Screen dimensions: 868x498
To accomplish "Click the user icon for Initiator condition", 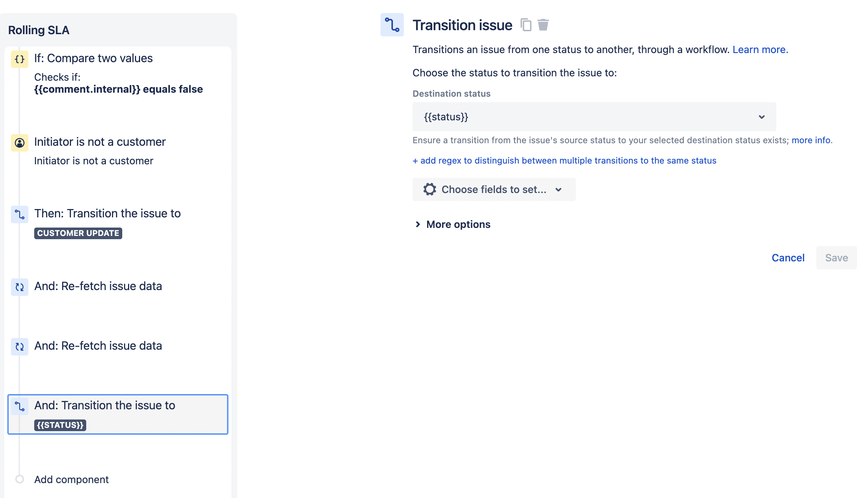I will pos(20,142).
